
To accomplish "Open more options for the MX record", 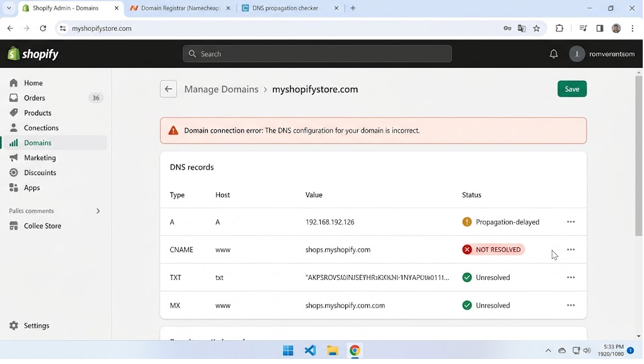I will [571, 305].
